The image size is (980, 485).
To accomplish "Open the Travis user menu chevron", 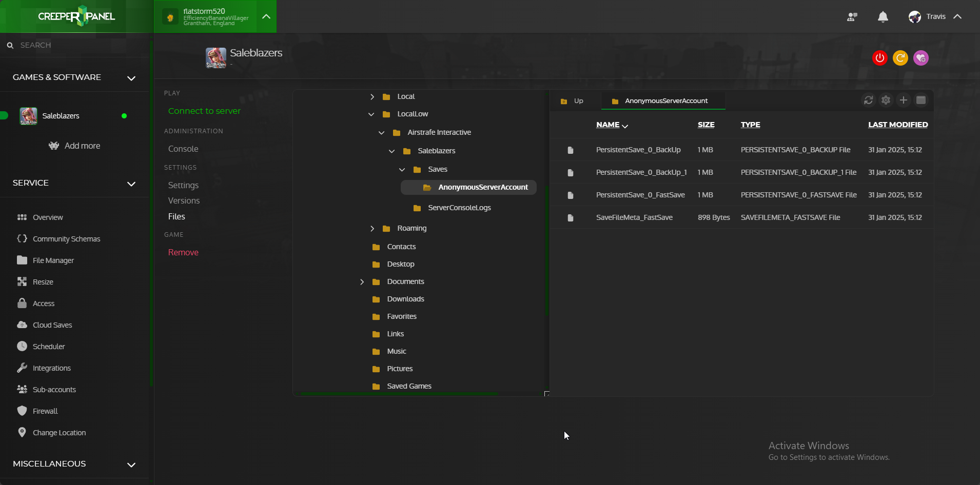I will 957,17.
